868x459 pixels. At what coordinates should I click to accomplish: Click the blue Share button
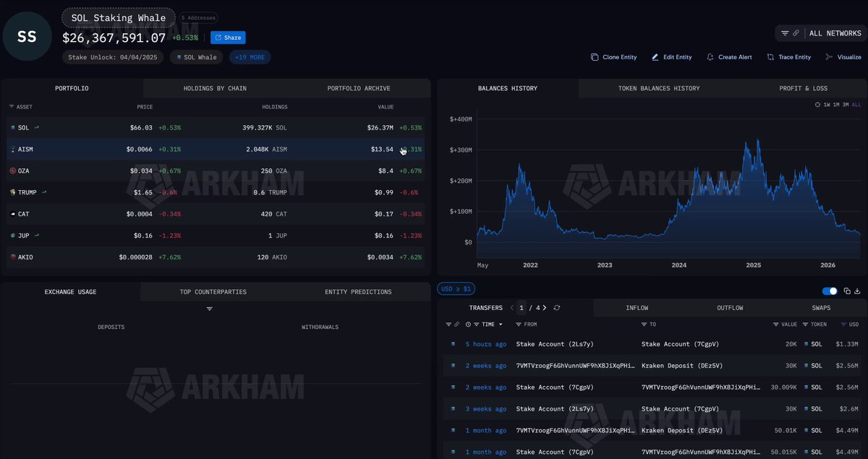click(x=228, y=38)
